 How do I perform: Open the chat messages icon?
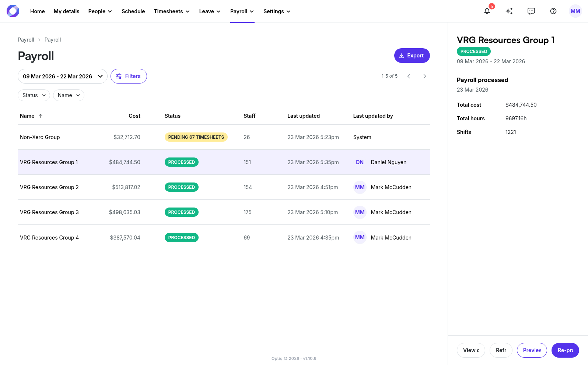coord(531,11)
